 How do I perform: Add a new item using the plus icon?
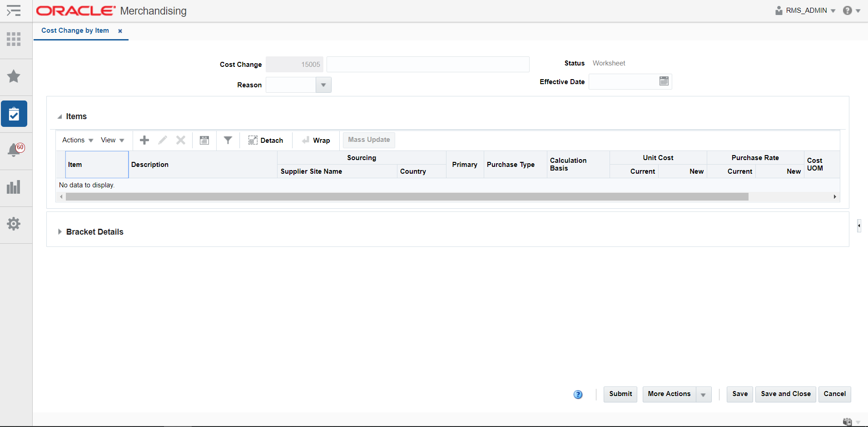[x=144, y=140]
